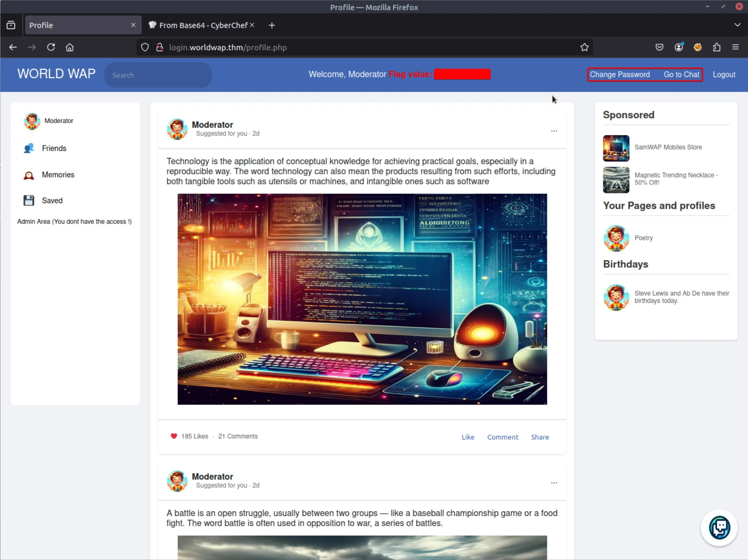Click the Memories sidebar icon
748x560 pixels.
tap(29, 175)
